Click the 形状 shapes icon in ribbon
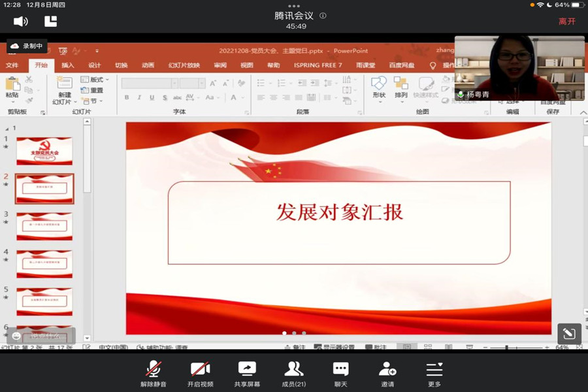 (379, 87)
